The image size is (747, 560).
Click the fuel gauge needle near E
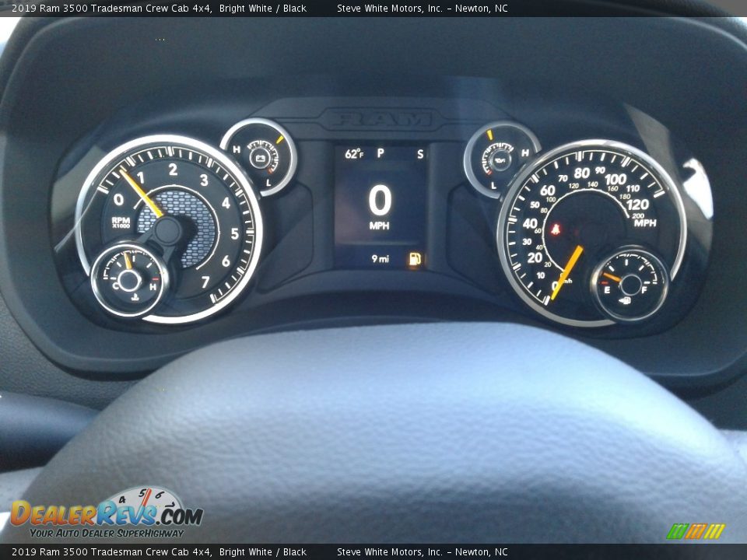(x=612, y=276)
